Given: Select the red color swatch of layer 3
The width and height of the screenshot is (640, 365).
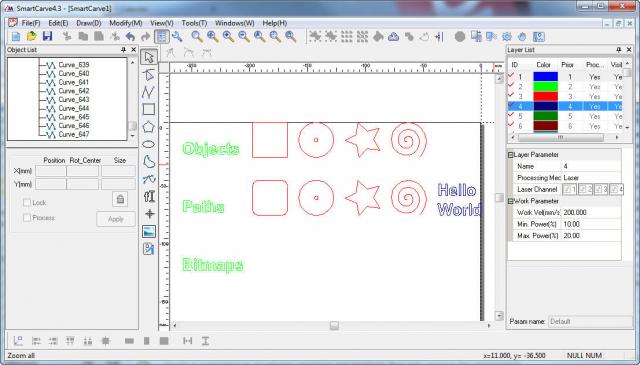Looking at the screenshot, I should pos(545,96).
